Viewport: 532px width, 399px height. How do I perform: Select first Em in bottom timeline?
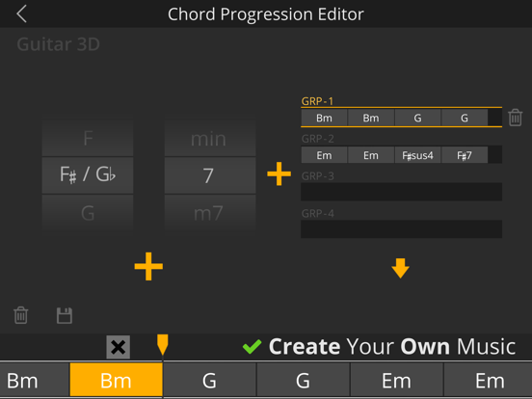397,380
